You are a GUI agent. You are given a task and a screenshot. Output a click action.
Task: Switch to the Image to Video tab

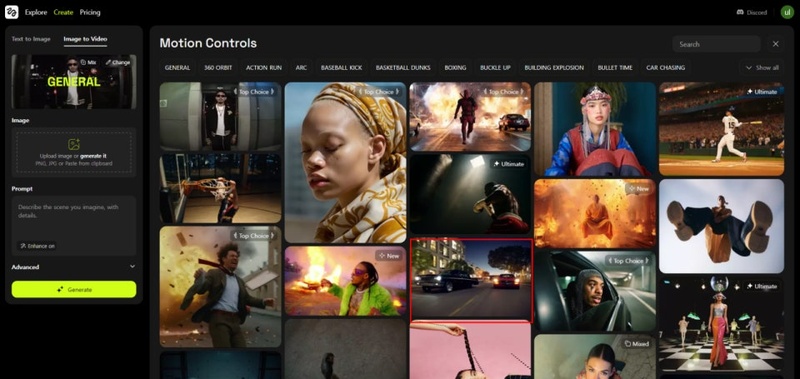point(85,39)
